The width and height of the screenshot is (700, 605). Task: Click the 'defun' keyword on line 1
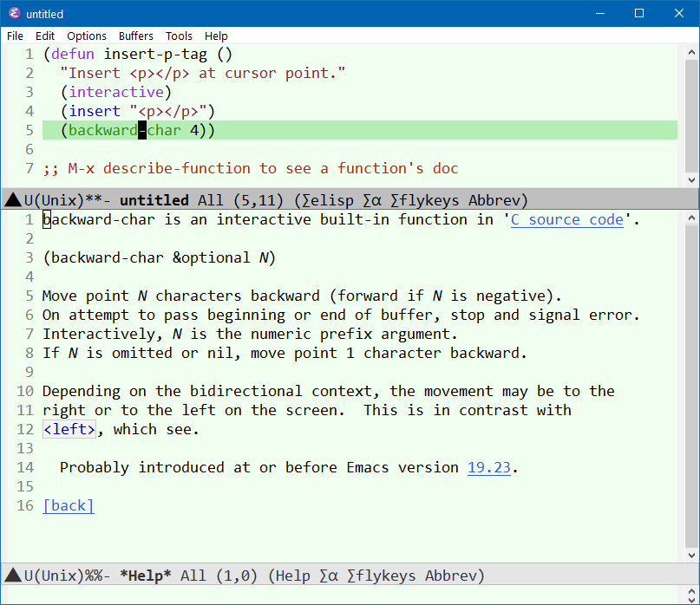tap(73, 54)
